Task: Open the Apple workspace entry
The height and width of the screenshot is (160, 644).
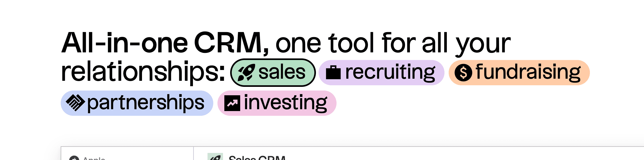Action: 94,158
